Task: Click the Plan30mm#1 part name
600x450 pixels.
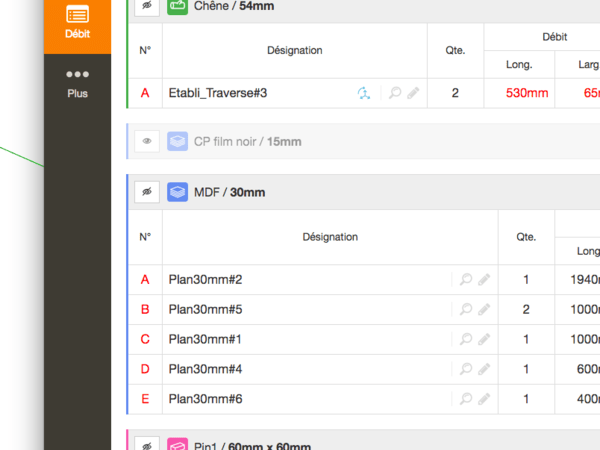Action: [205, 340]
